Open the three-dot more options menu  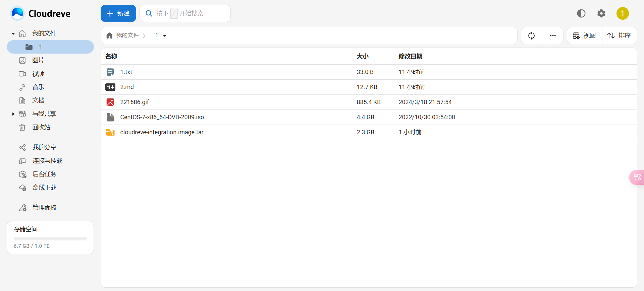pos(553,35)
